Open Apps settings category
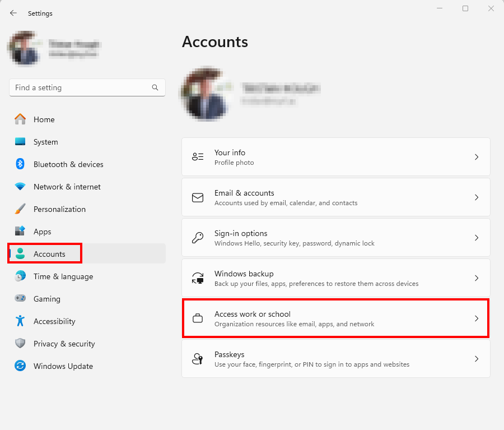Image resolution: width=504 pixels, height=430 pixels. [x=87, y=232]
